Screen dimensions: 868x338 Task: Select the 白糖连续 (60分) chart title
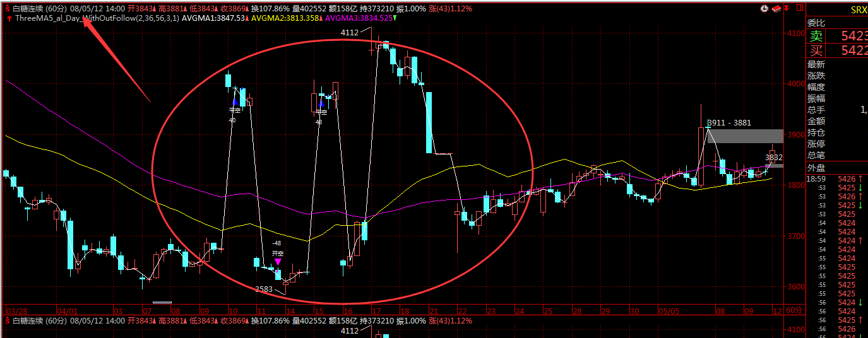(39, 9)
